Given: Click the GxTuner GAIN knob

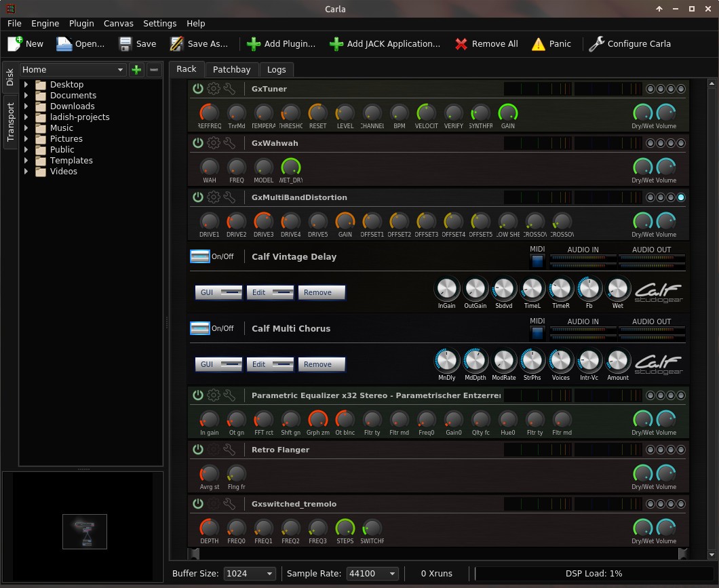Looking at the screenshot, I should 507,113.
